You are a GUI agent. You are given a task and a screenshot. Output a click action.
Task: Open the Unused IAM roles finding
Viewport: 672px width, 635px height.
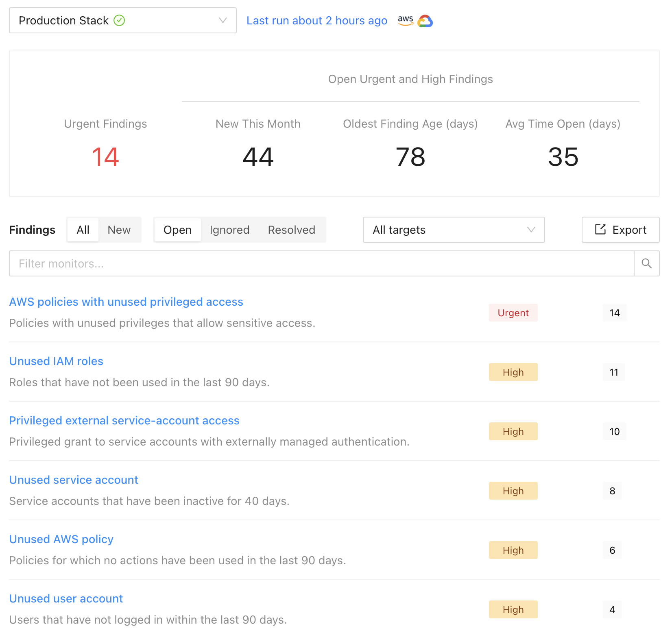(x=56, y=361)
